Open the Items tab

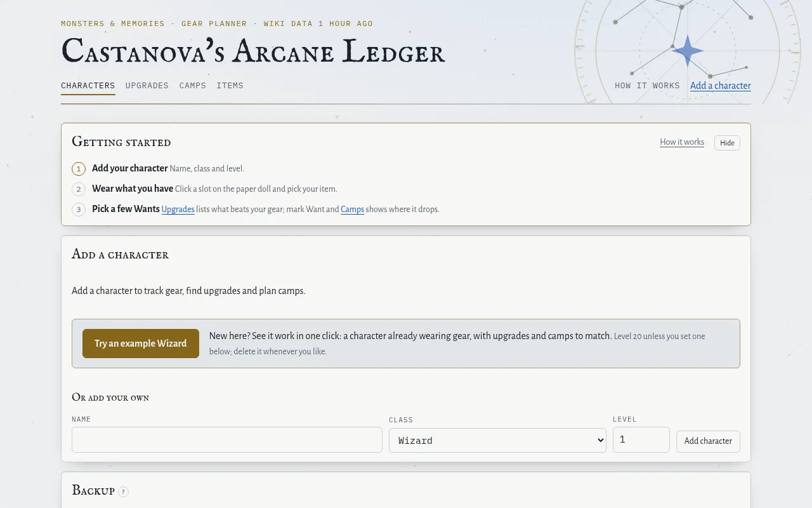pyautogui.click(x=230, y=86)
